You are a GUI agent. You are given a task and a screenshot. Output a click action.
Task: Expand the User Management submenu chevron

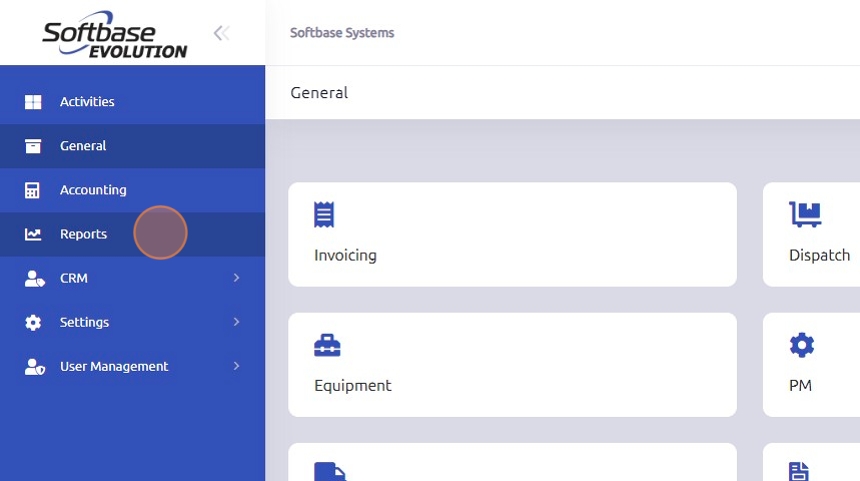(236, 366)
